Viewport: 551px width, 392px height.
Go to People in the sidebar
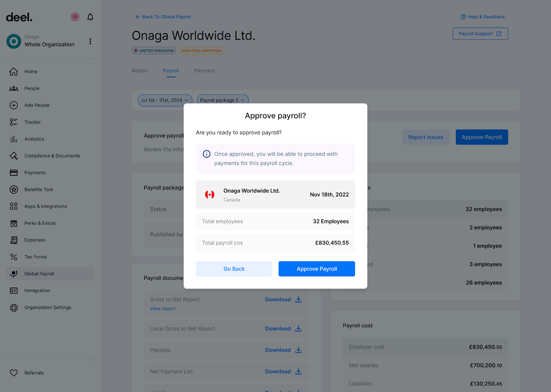tap(50, 89)
